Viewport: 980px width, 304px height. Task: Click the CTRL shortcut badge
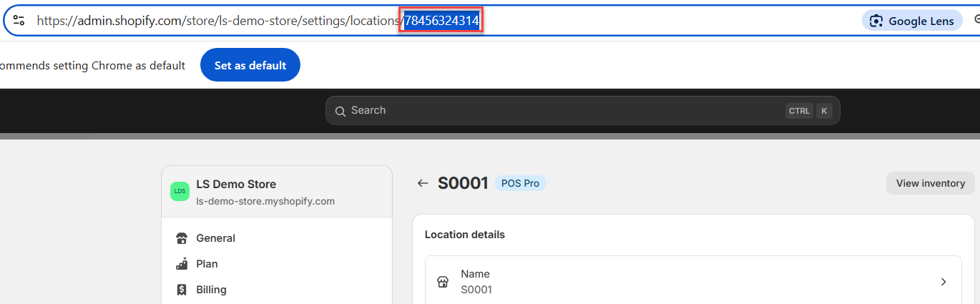point(799,111)
